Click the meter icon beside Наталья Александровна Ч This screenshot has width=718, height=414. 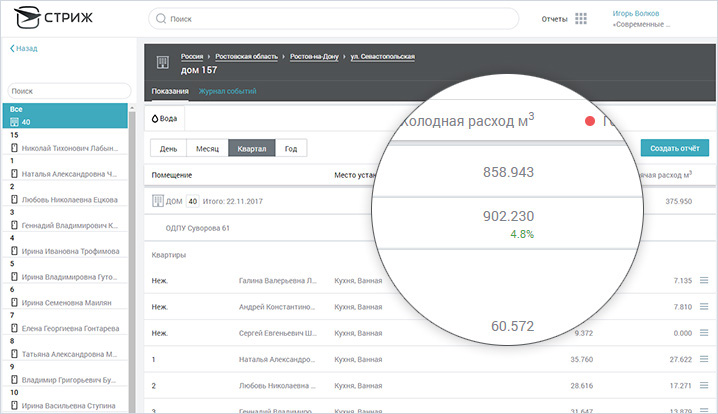(x=14, y=174)
